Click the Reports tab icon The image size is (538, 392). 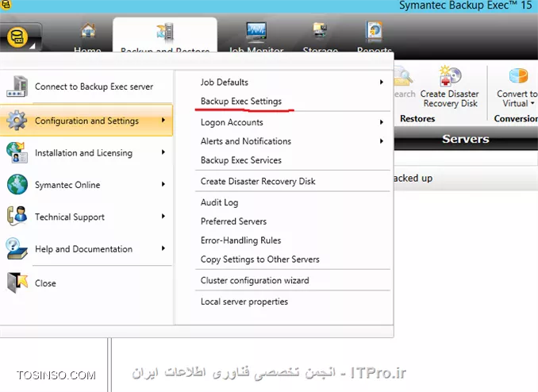(374, 32)
